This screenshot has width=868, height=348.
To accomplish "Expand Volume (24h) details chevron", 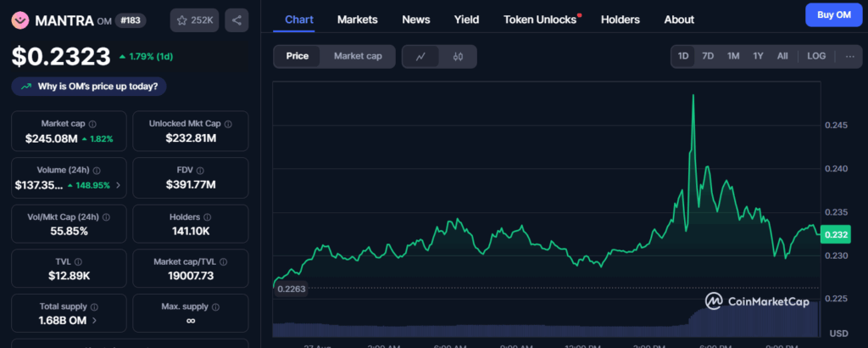I will [x=118, y=185].
